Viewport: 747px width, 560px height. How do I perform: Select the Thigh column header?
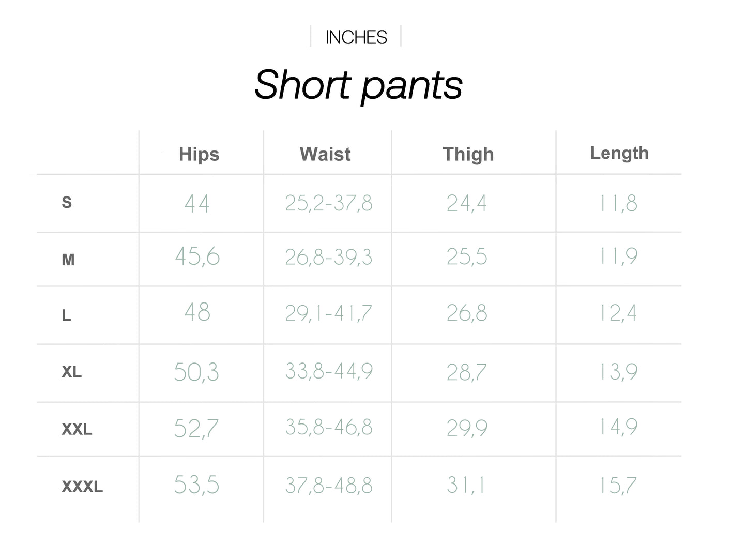click(x=468, y=154)
